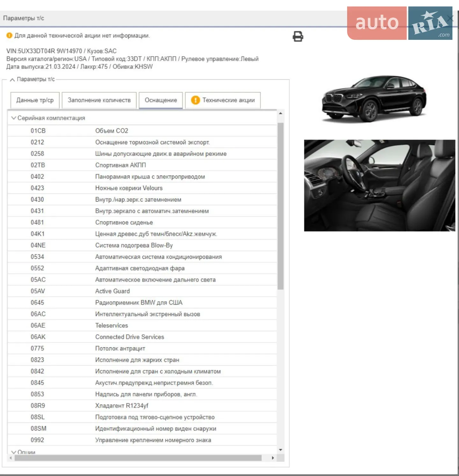The image size is (459, 476).
Task: Open the Данные тр/ср tab
Action: coord(35,100)
